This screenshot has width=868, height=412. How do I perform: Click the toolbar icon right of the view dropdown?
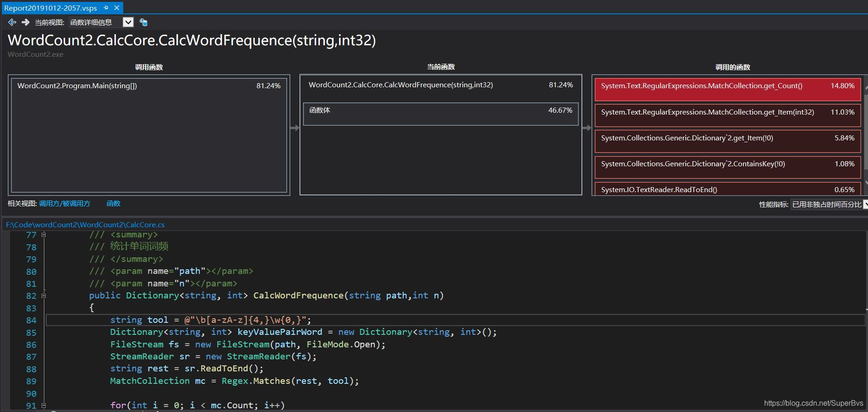point(144,22)
